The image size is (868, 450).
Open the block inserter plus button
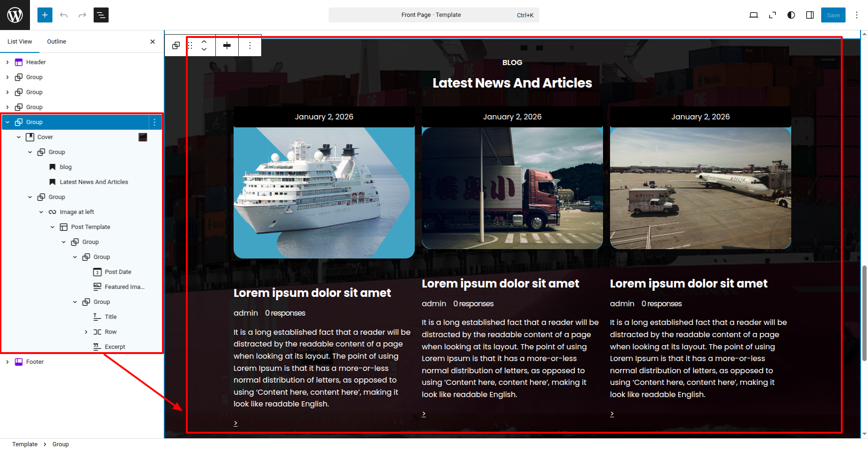point(45,15)
